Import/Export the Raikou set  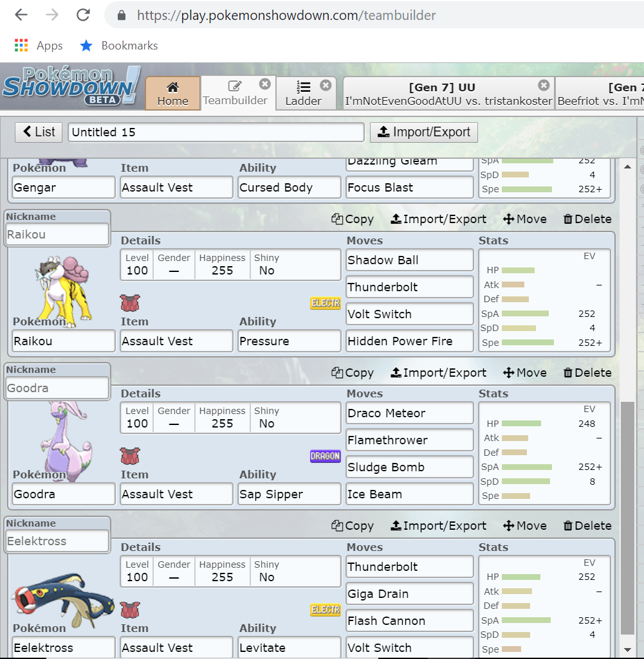[x=438, y=219]
